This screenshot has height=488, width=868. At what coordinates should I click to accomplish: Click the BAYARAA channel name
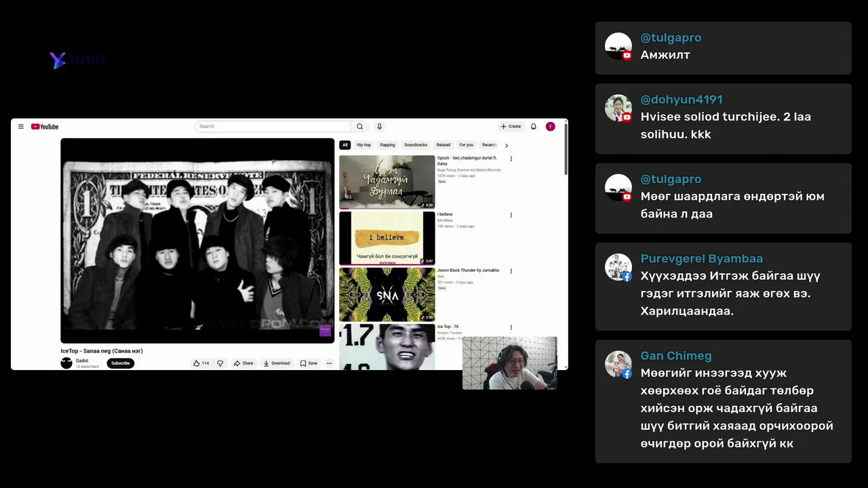(x=445, y=220)
